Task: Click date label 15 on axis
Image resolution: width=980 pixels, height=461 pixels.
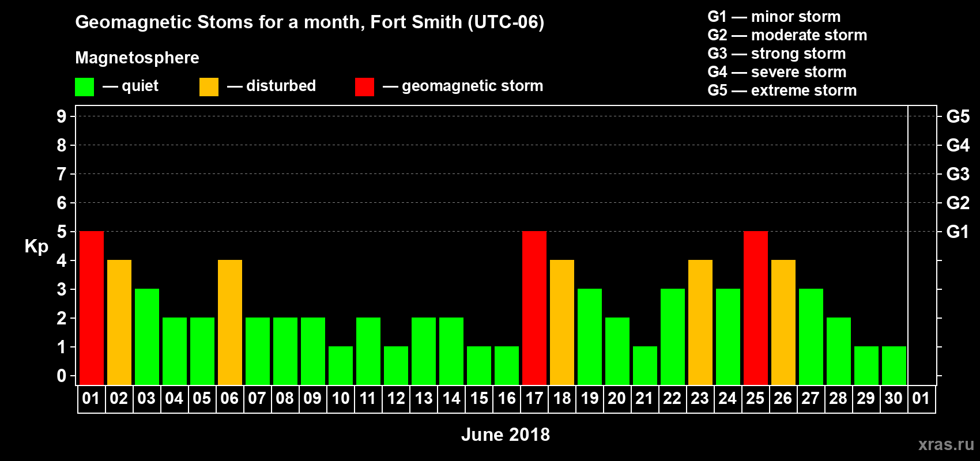Action: (x=479, y=398)
